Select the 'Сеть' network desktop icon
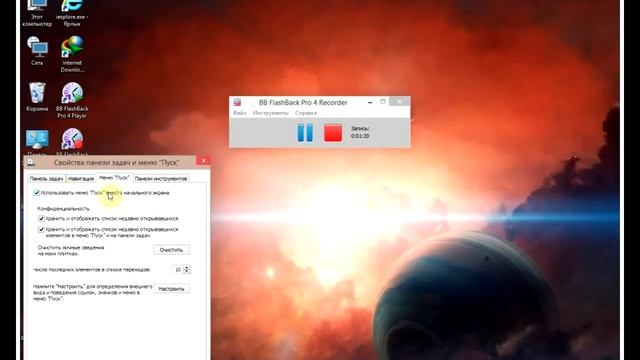 (x=37, y=51)
